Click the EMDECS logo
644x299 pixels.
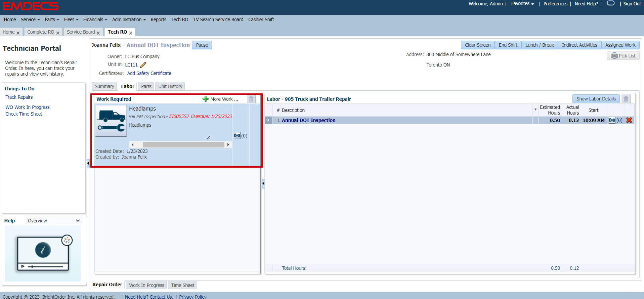point(31,6)
